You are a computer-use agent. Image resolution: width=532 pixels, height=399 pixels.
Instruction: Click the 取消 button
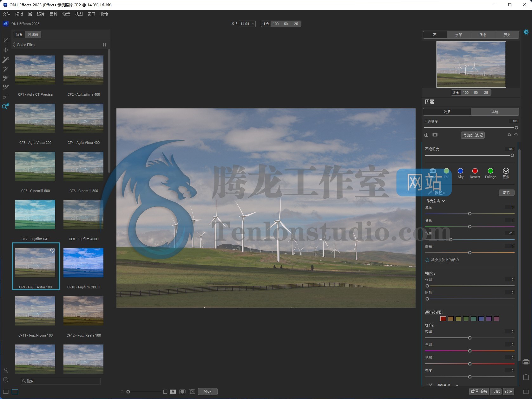[509, 392]
